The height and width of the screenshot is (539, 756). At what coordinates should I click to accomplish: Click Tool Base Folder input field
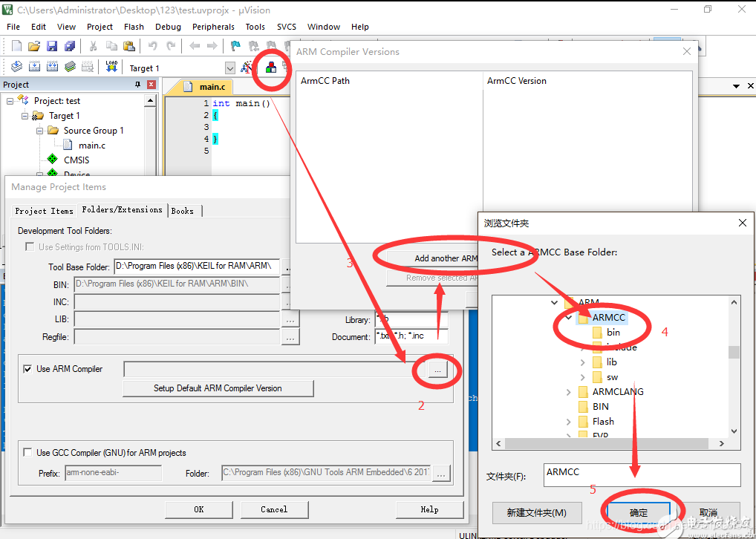[x=197, y=266]
